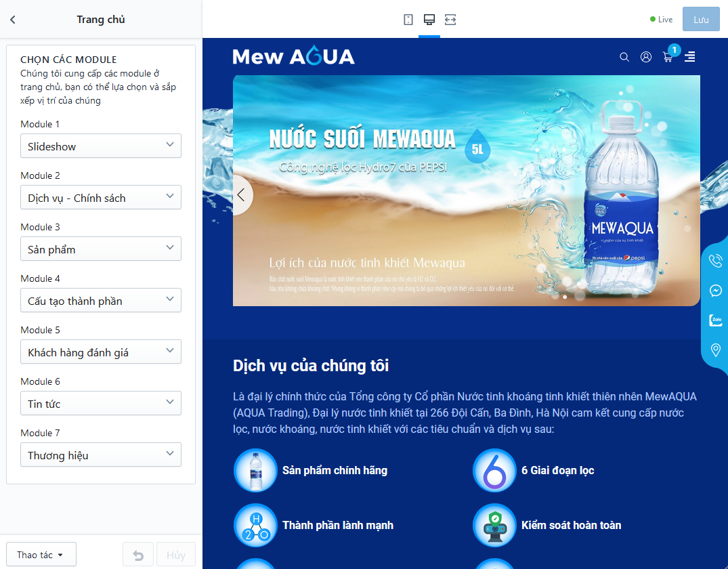This screenshot has width=728, height=569.
Task: Click the cart badge showing 1
Action: click(674, 50)
